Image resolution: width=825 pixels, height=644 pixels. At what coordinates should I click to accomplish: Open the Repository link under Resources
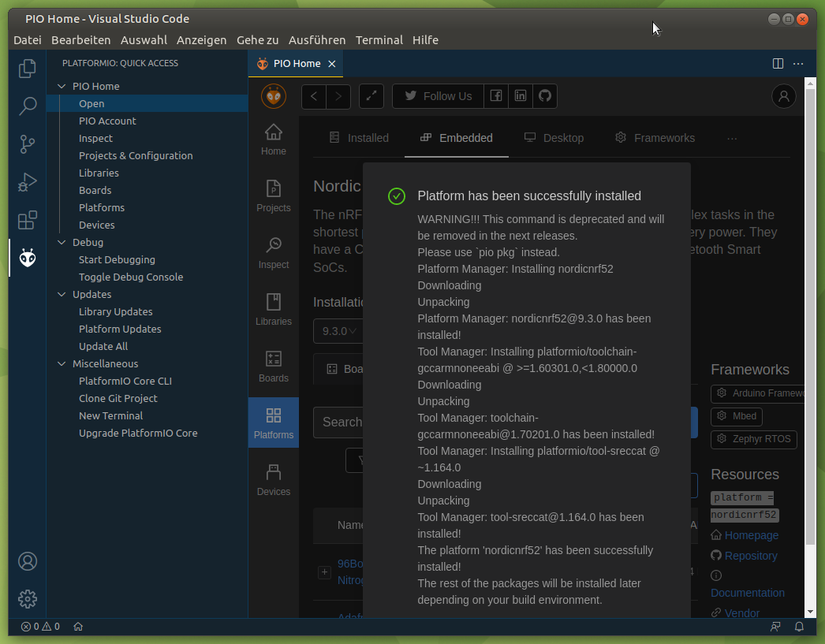[751, 556]
